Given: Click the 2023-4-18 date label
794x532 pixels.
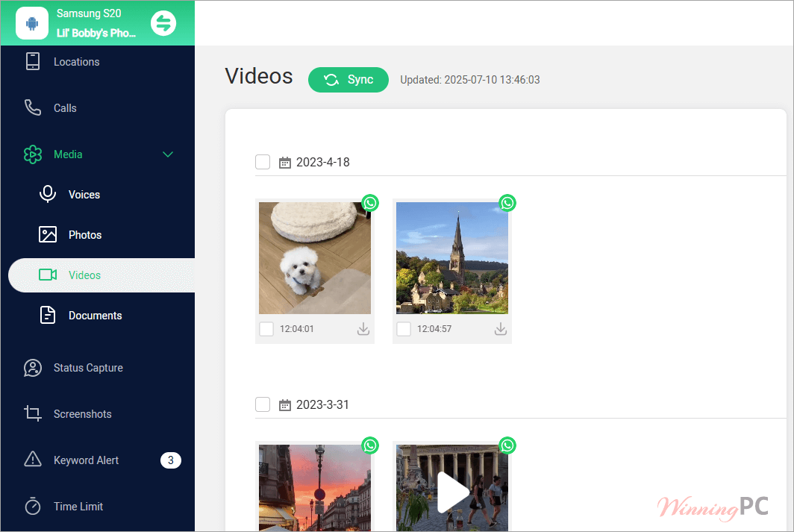Looking at the screenshot, I should [x=323, y=162].
